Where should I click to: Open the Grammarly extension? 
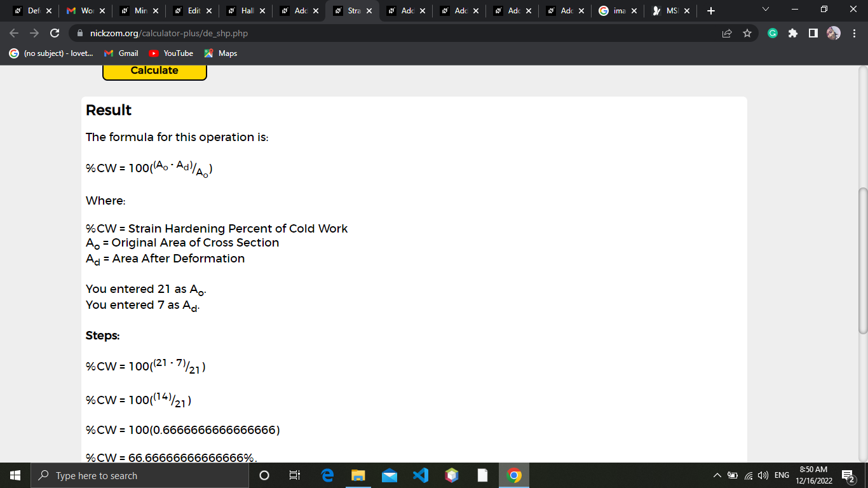click(773, 33)
